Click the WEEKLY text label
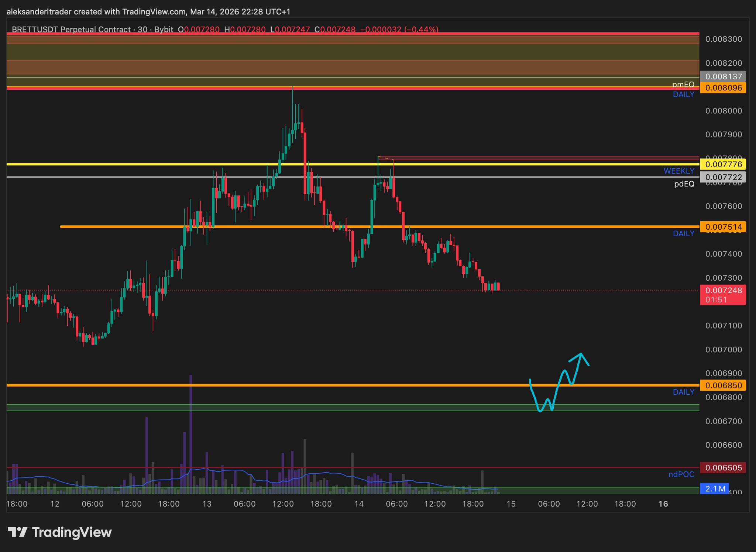 click(x=678, y=171)
